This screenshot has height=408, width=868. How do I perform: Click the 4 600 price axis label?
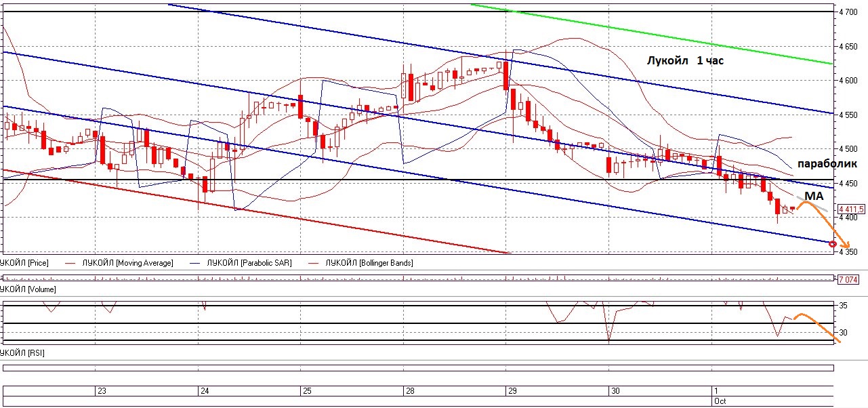(849, 81)
